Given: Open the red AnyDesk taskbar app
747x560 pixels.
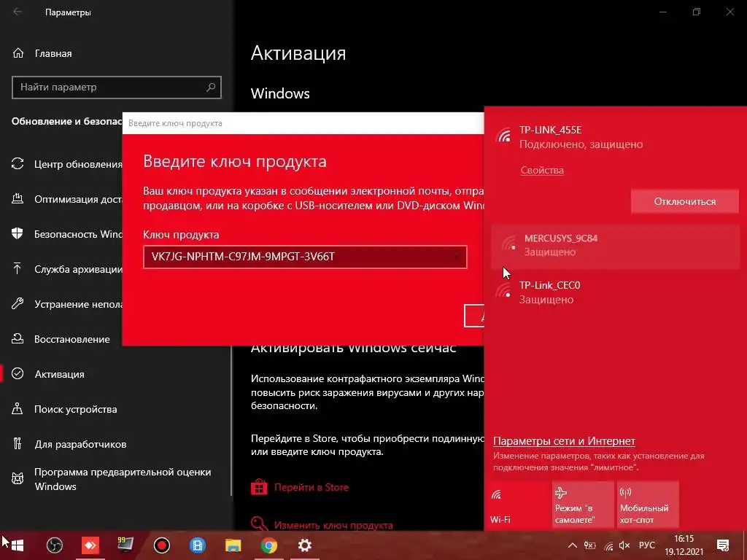Looking at the screenshot, I should (x=90, y=545).
